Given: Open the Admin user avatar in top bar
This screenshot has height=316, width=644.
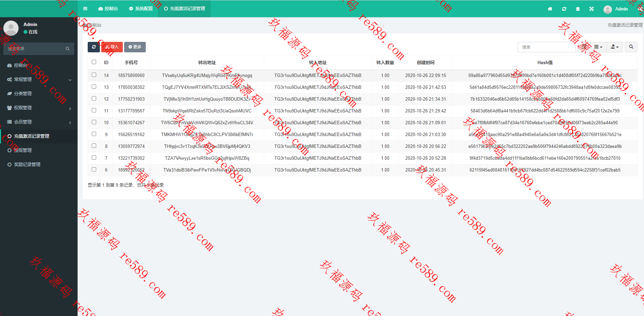Looking at the screenshot, I should (x=608, y=9).
